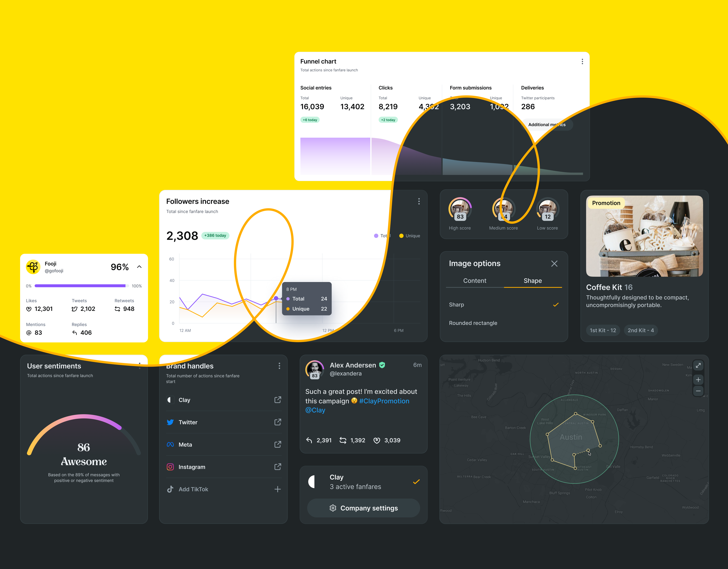Click the Instagram brand handle icon
The width and height of the screenshot is (728, 569).
(171, 467)
